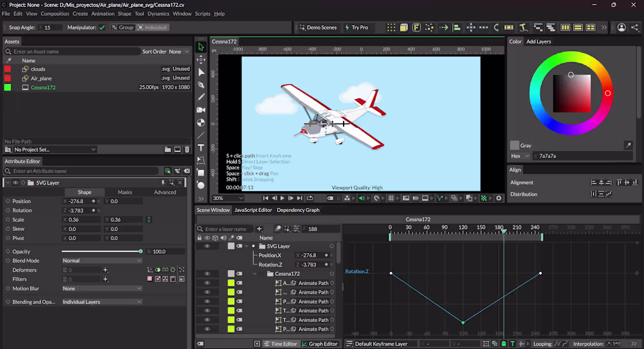Switch to the Masks tab
This screenshot has width=644, height=349.
(x=125, y=192)
